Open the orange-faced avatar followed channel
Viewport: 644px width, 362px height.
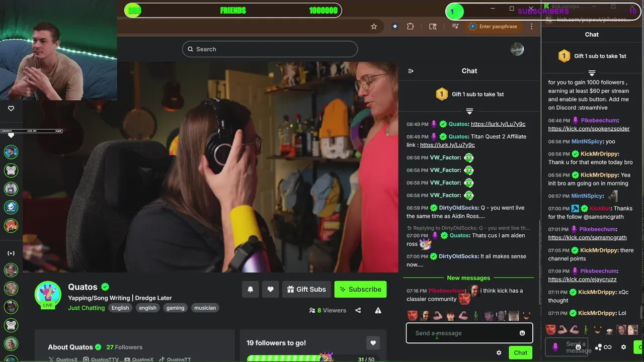(x=11, y=226)
